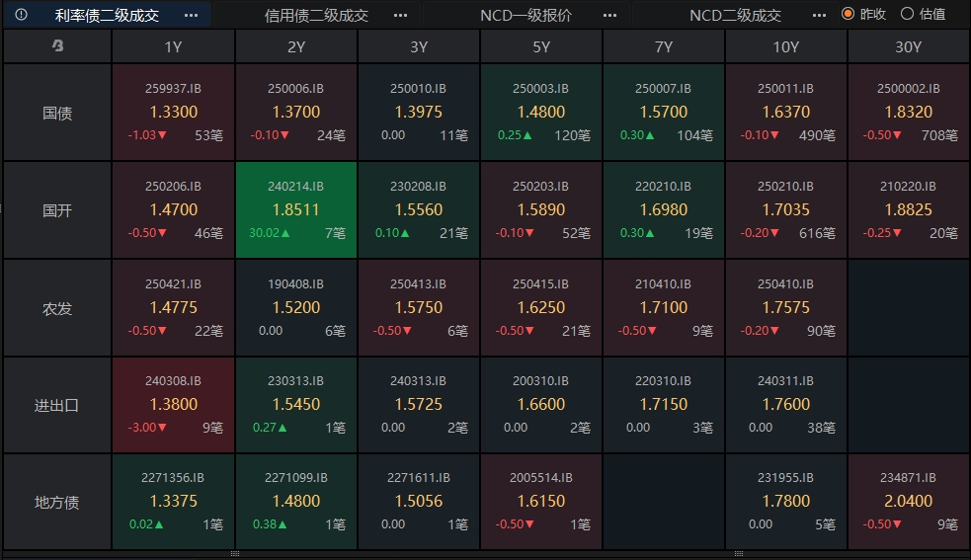Screen dimensions: 971x560
Task: Click the 地方债 row label
Action: [57, 502]
